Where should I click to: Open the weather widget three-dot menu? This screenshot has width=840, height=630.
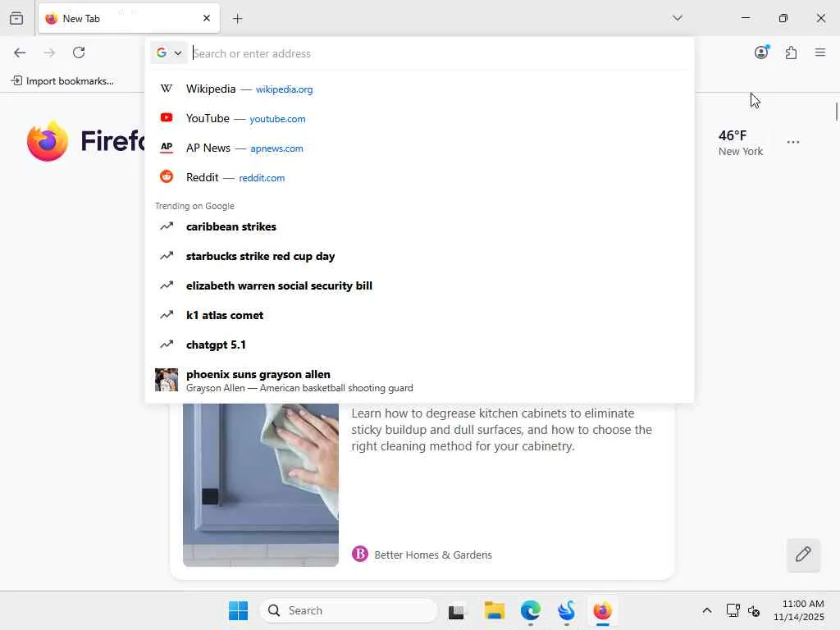click(793, 142)
